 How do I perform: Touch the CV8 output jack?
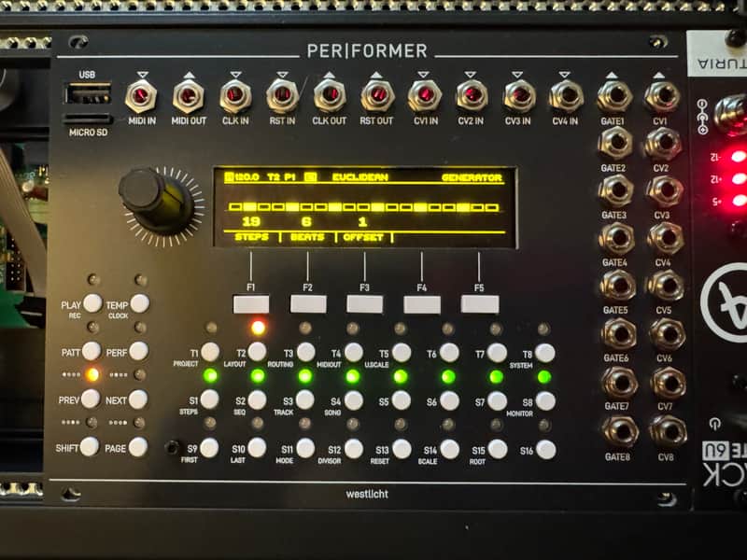click(x=669, y=431)
